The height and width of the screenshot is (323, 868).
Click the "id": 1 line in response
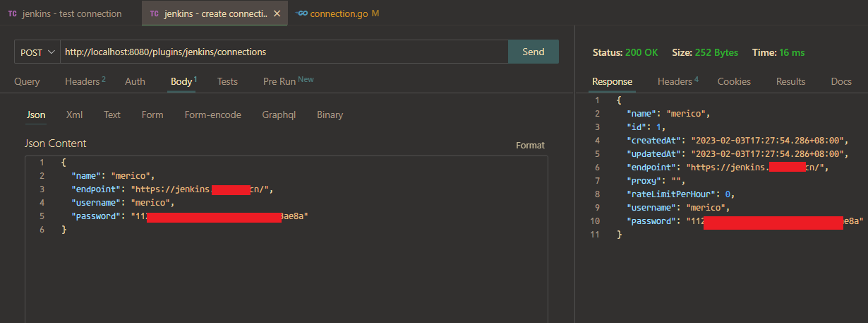coord(646,127)
